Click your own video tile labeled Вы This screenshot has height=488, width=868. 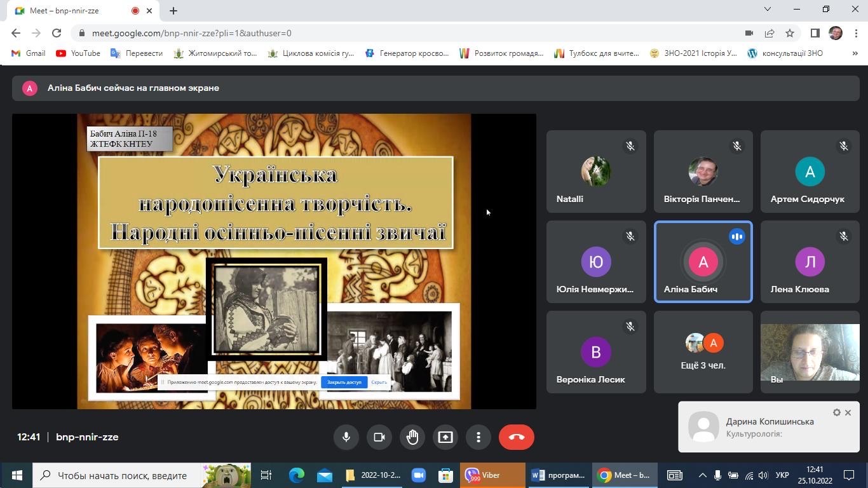810,352
